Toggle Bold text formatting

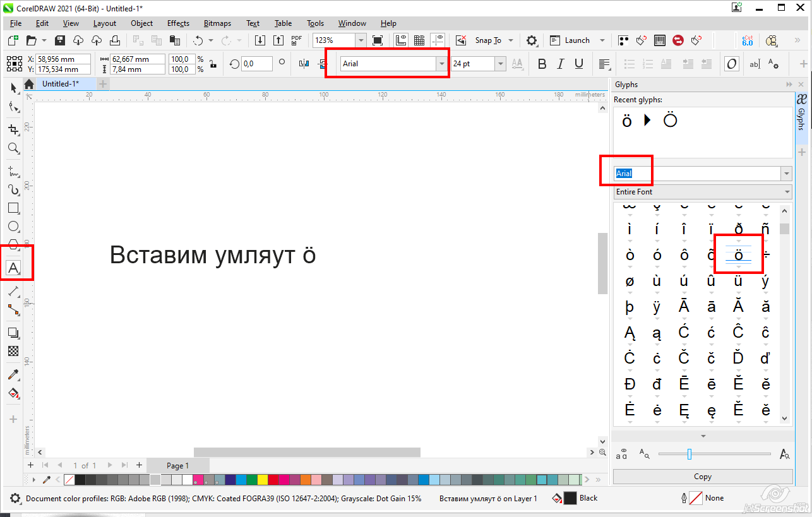pyautogui.click(x=542, y=64)
